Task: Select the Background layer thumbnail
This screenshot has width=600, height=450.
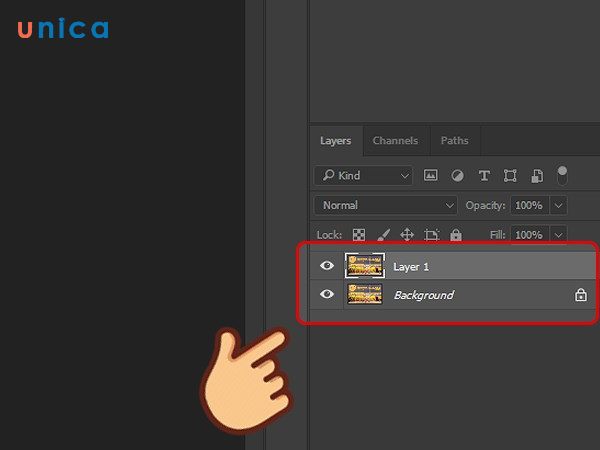Action: point(365,294)
